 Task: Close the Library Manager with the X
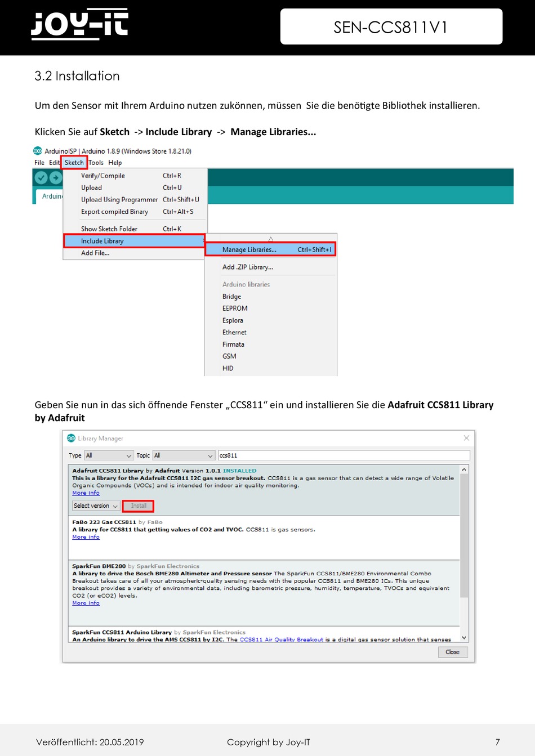[x=466, y=438]
